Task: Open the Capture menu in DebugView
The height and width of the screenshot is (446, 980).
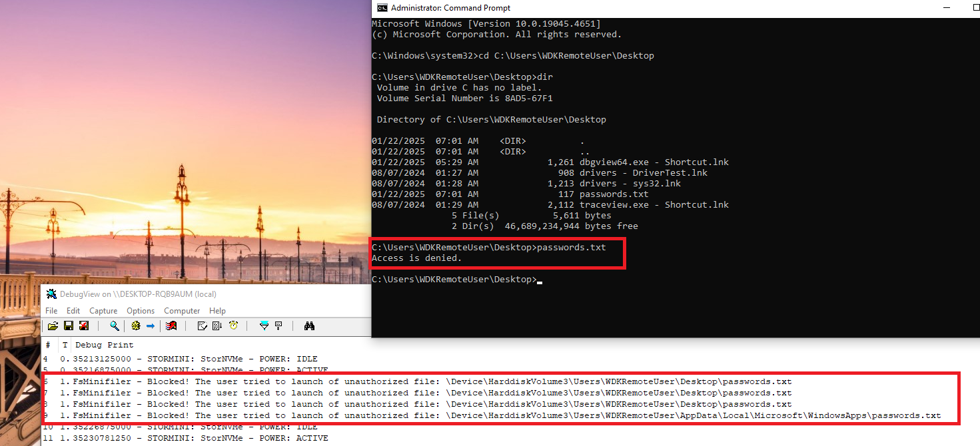Action: pos(103,311)
